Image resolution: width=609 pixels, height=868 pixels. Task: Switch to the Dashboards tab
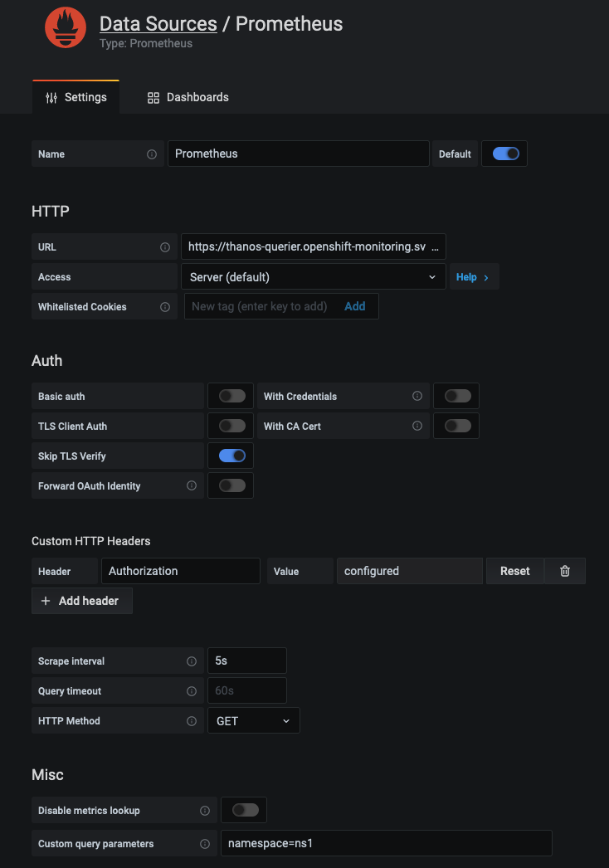(x=188, y=97)
